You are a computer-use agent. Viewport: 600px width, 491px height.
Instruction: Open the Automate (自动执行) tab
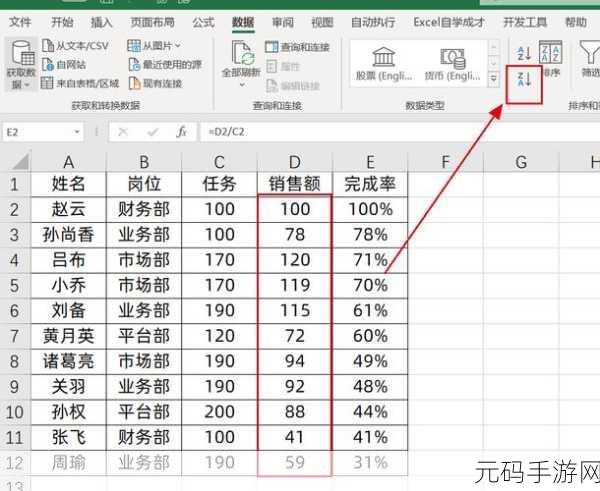[373, 22]
